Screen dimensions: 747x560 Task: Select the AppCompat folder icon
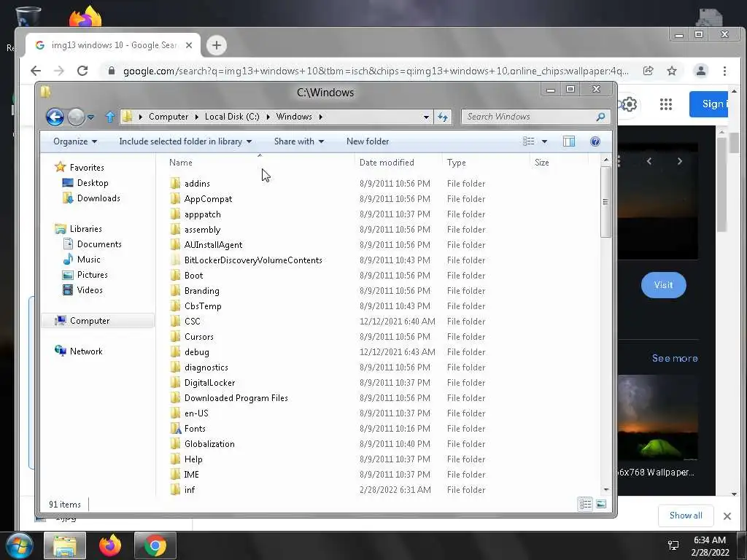pos(175,198)
